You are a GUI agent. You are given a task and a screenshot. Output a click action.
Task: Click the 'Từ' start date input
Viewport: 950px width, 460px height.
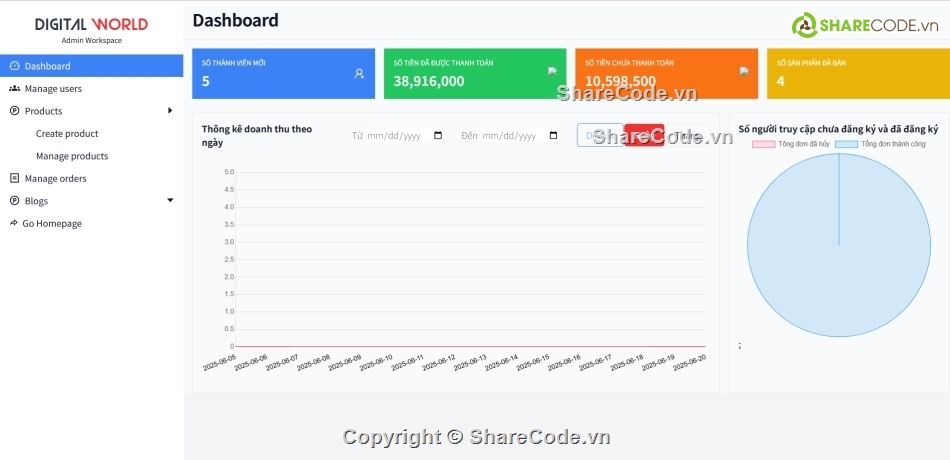pos(405,136)
